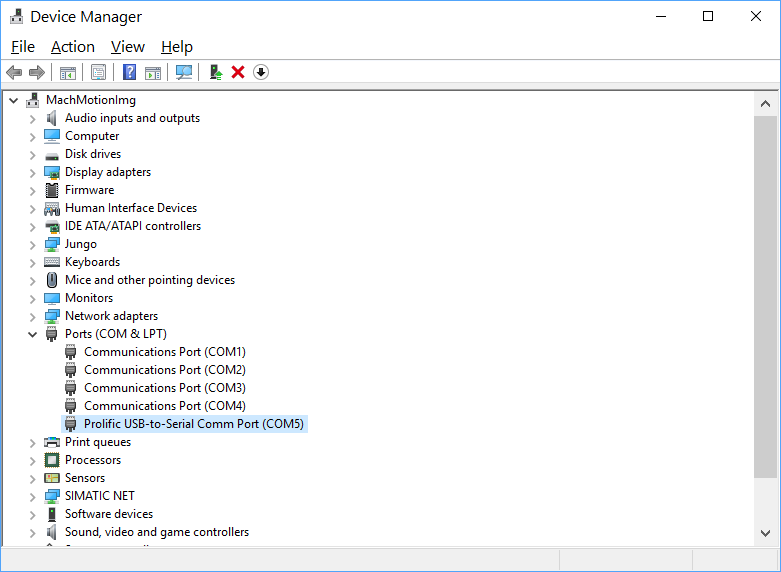This screenshot has height=572, width=781.
Task: Click the blue Help question mark icon
Action: pyautogui.click(x=129, y=72)
